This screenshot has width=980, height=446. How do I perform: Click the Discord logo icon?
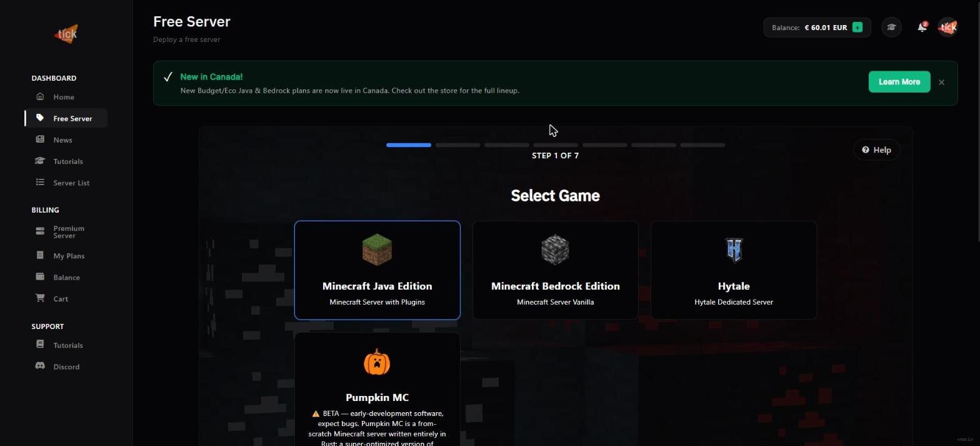pos(40,366)
